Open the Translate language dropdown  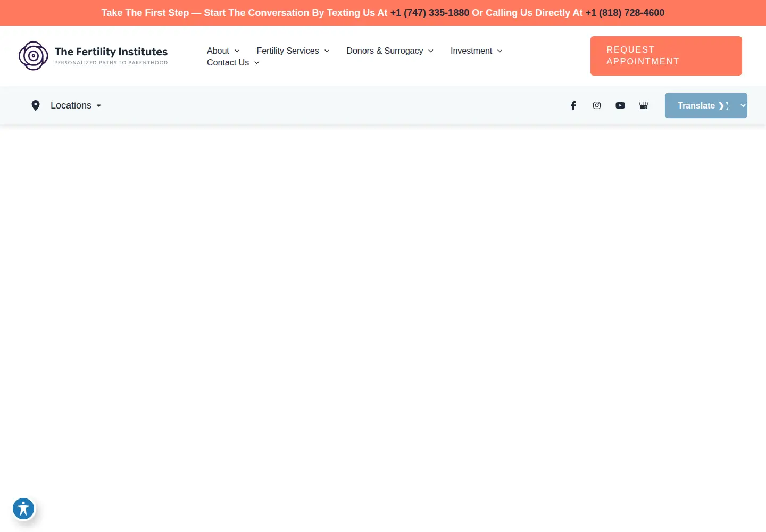706,105
